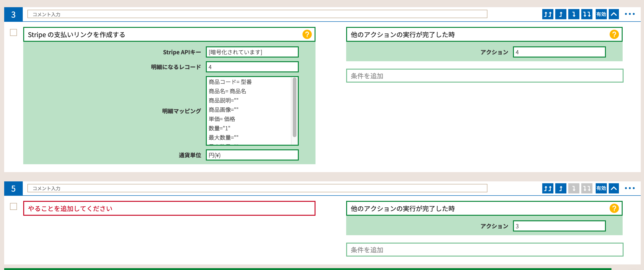This screenshot has height=270, width=644.
Task: Click the コメント入力 field of step 3
Action: pos(257,14)
